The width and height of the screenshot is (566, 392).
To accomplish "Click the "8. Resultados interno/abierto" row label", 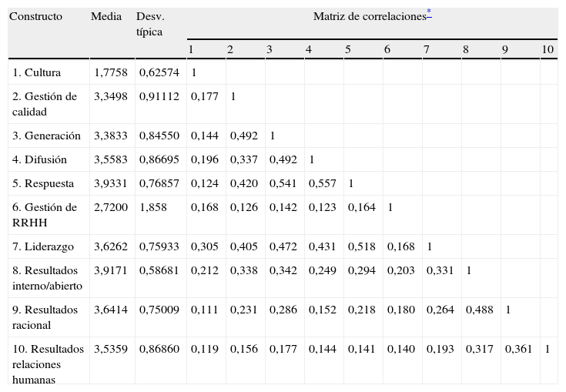I will [48, 278].
